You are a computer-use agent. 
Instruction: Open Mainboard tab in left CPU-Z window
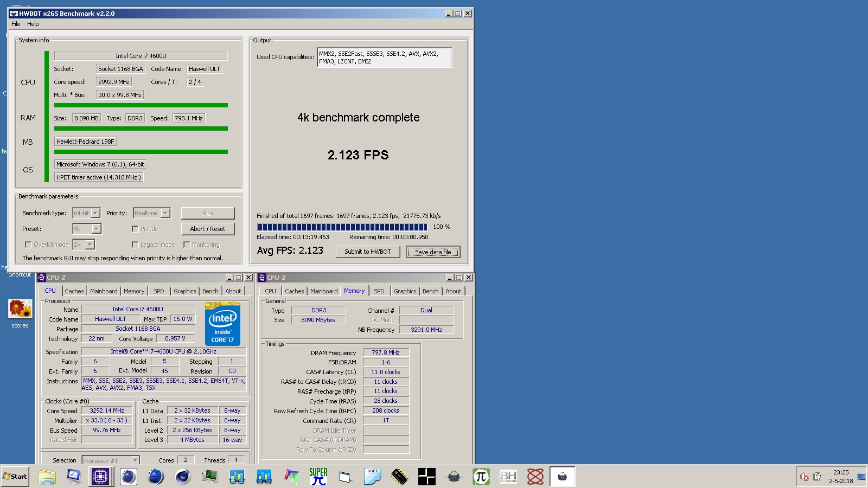(104, 291)
